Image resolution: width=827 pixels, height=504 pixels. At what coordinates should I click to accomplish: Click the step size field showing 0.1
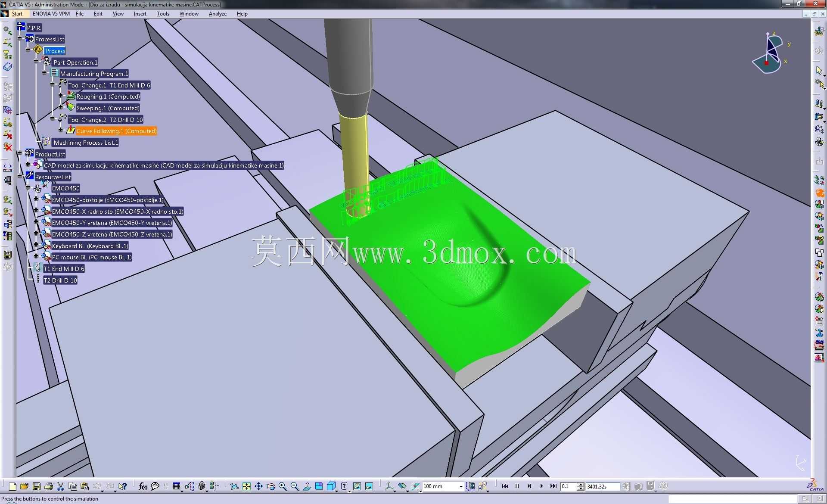[569, 487]
